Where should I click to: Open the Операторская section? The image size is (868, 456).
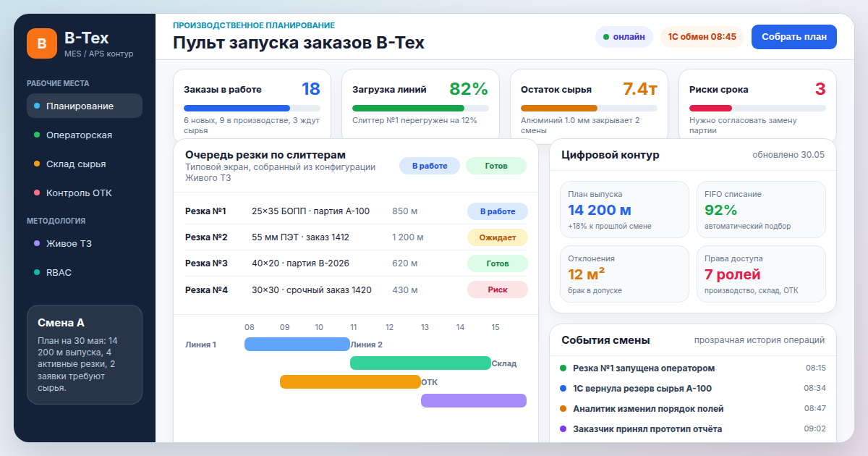pos(85,135)
